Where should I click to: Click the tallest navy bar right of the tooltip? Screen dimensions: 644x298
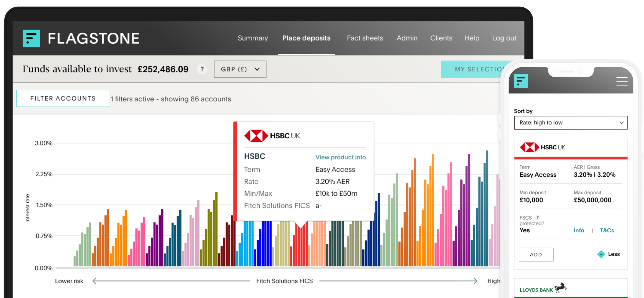[379, 229]
